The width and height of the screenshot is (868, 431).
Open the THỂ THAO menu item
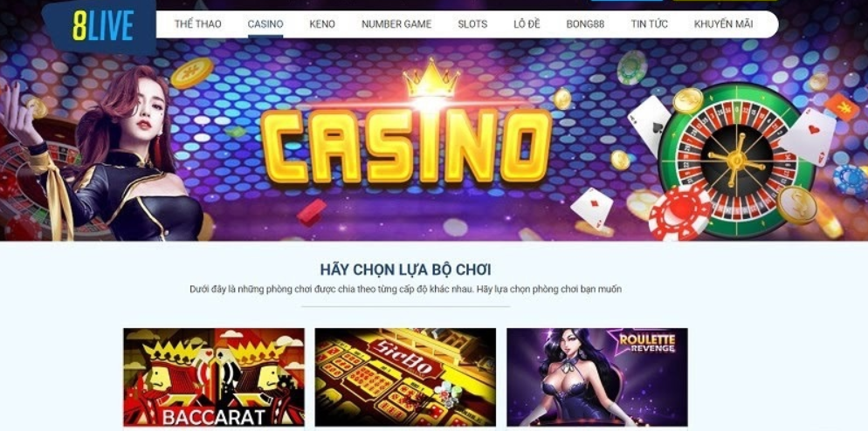[197, 24]
